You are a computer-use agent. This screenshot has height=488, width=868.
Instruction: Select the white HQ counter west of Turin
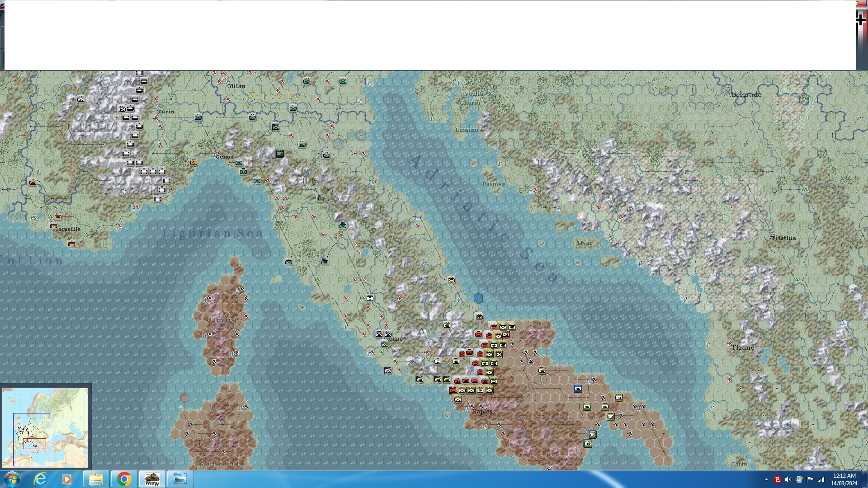(x=122, y=109)
